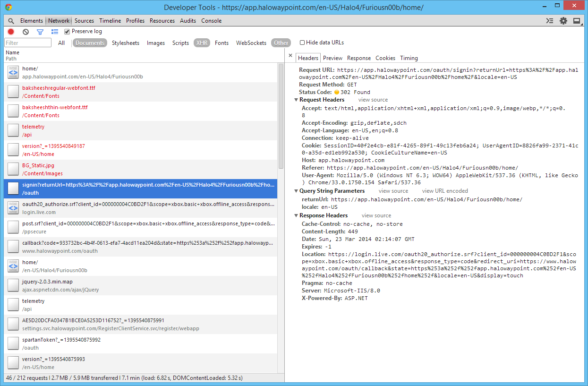Switch to small request rows icon

pyautogui.click(x=55, y=32)
